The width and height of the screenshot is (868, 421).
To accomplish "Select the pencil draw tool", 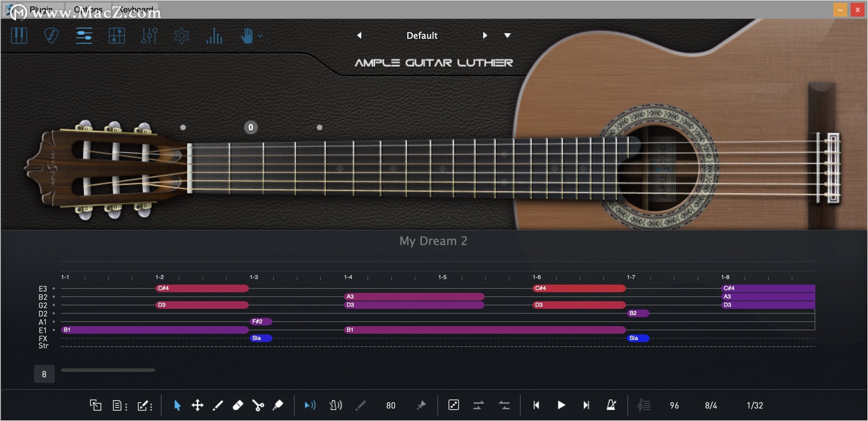I will click(x=217, y=405).
